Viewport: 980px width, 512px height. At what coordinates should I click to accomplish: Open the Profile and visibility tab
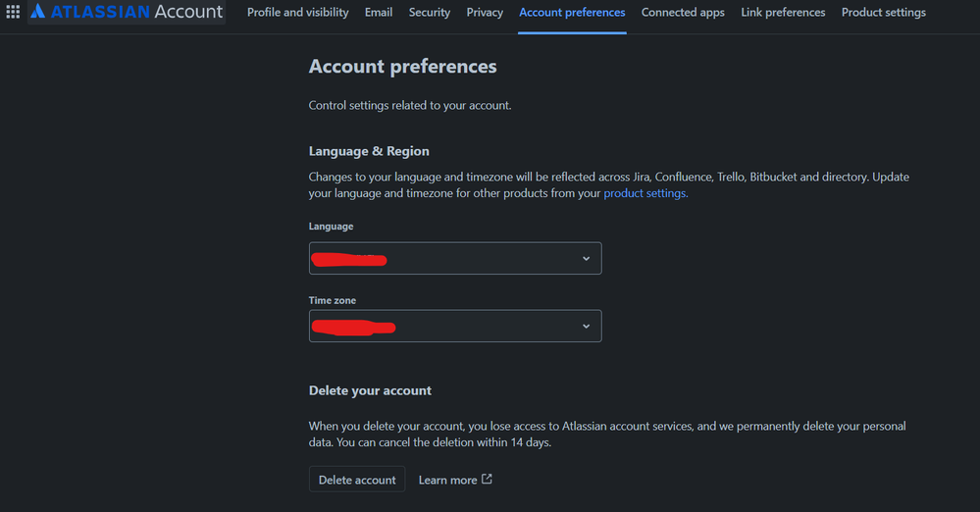(x=297, y=13)
